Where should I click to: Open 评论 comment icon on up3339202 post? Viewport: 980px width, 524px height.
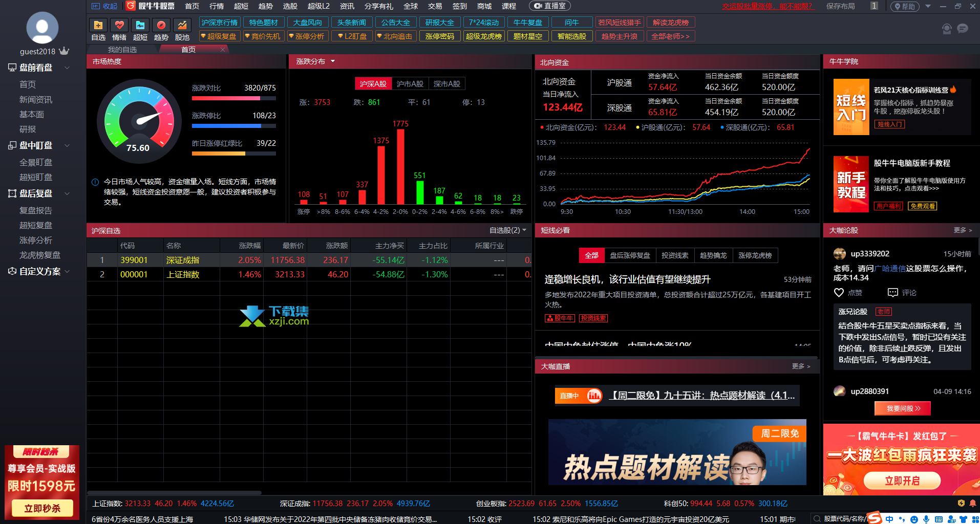click(892, 293)
